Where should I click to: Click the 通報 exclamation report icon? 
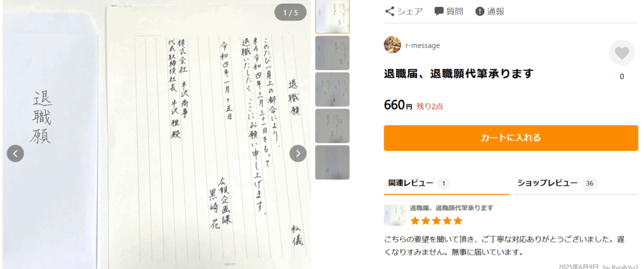pos(480,11)
